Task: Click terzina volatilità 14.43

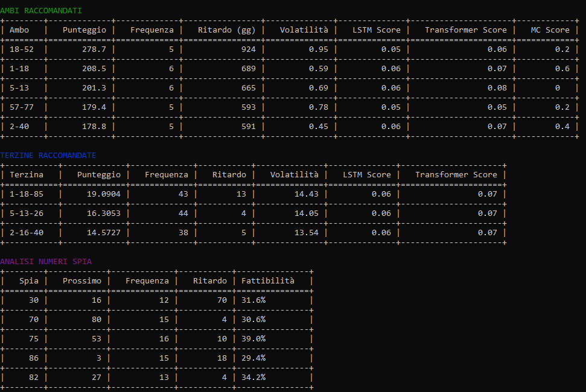Action: click(307, 194)
